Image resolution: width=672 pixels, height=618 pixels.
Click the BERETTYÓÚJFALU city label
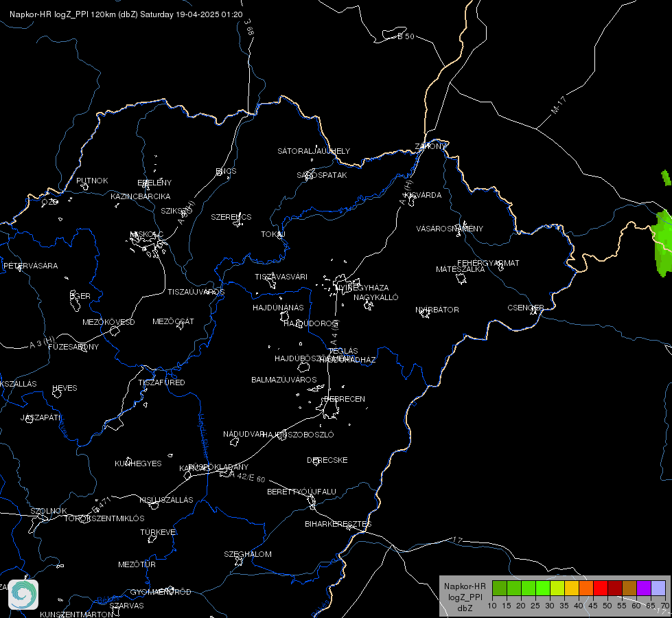(x=302, y=492)
